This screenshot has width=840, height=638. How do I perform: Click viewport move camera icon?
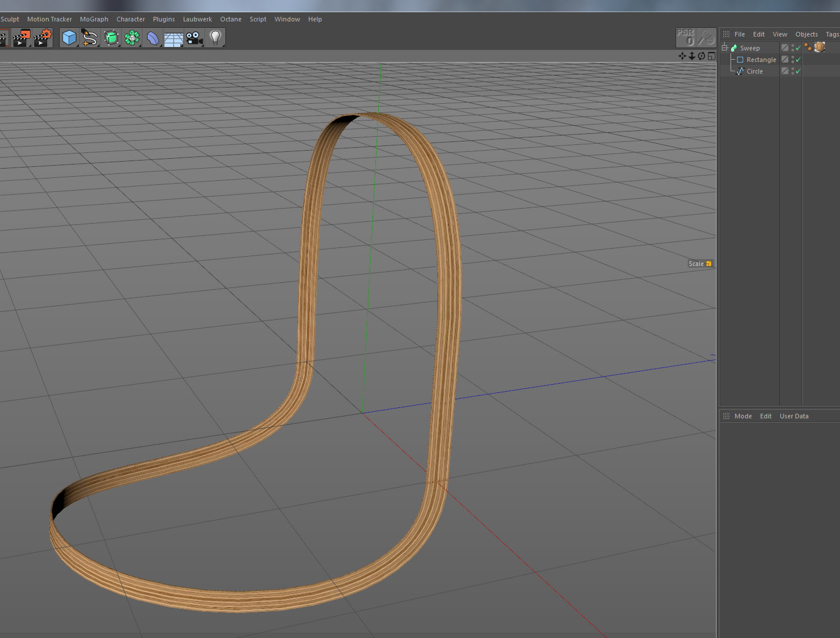coord(682,56)
